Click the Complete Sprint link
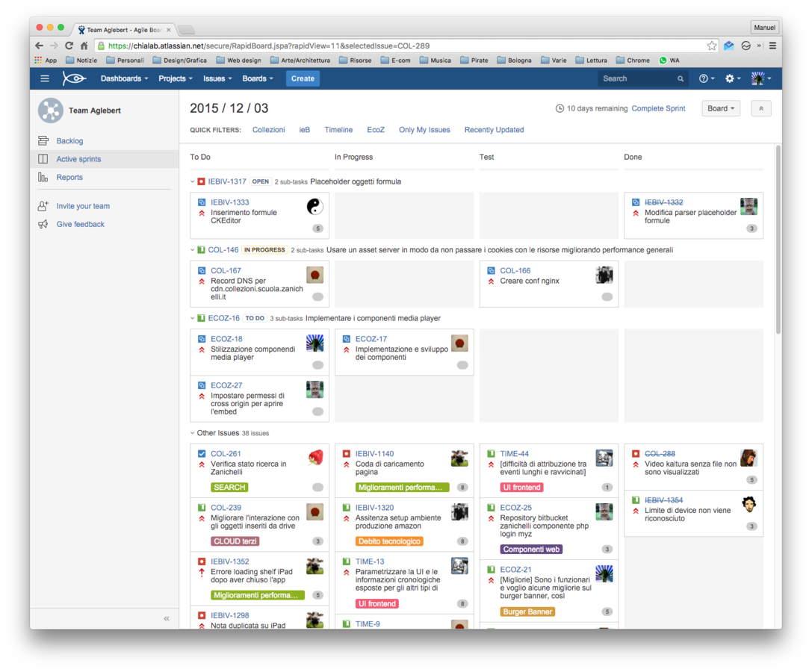Screen dimensions: 812x672 658,108
